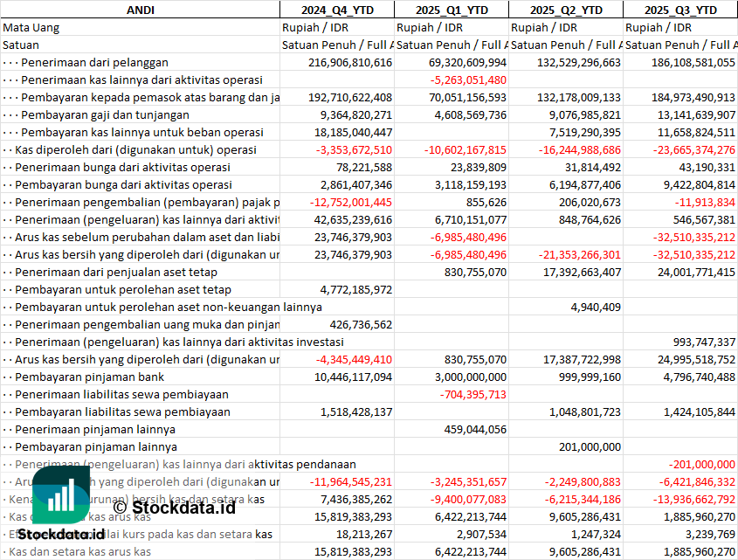The width and height of the screenshot is (738, 560).
Task: Click value 17,392,663,407
Action: 582,273
